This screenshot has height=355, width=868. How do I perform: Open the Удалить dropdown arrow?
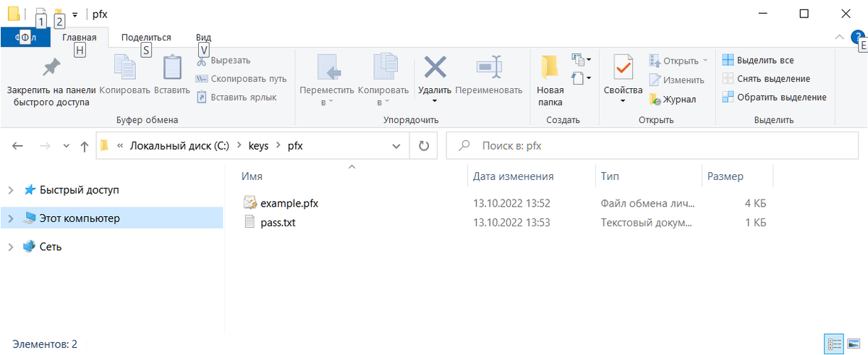(x=435, y=101)
